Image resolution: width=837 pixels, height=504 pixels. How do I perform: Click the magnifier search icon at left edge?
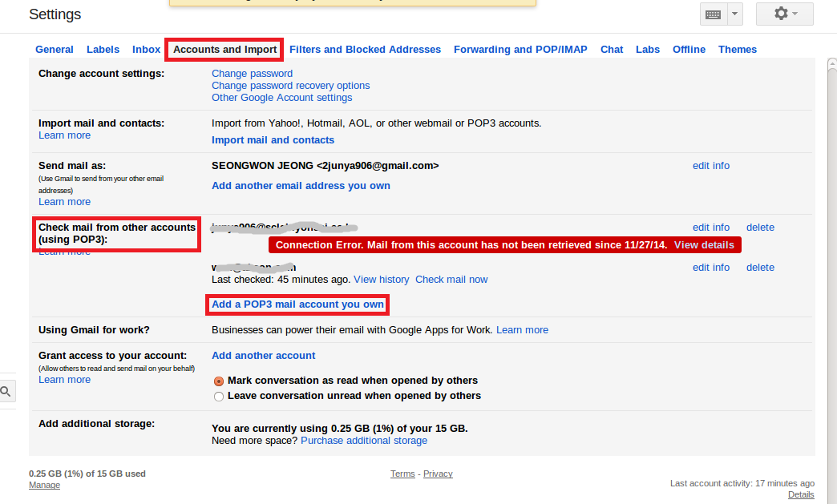(6, 392)
